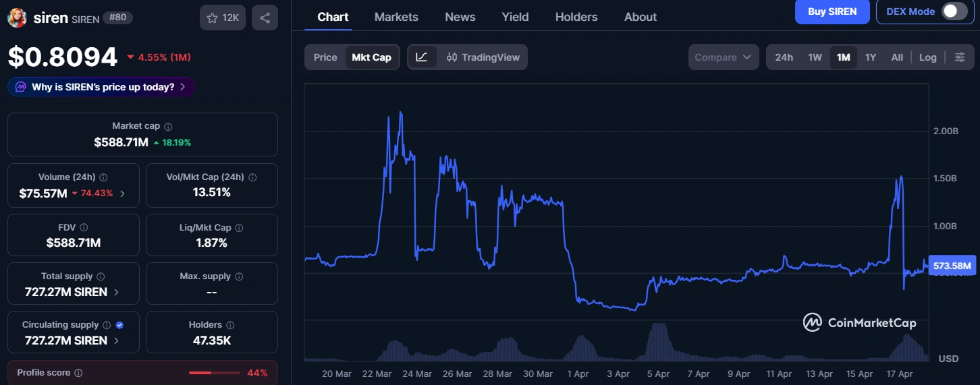Open the Yield tab
Screen dimensions: 980x385
point(515,17)
